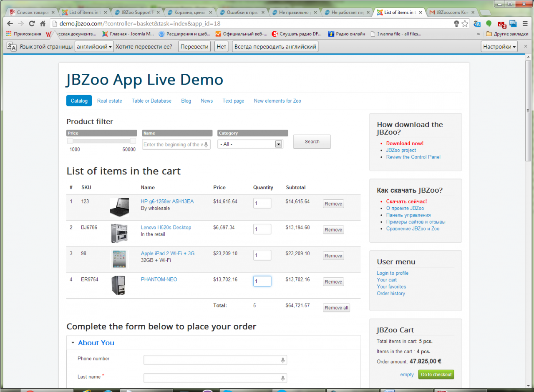Screen dimensions: 534x392
Task: Open Catalog menu tab
Action: 79,101
